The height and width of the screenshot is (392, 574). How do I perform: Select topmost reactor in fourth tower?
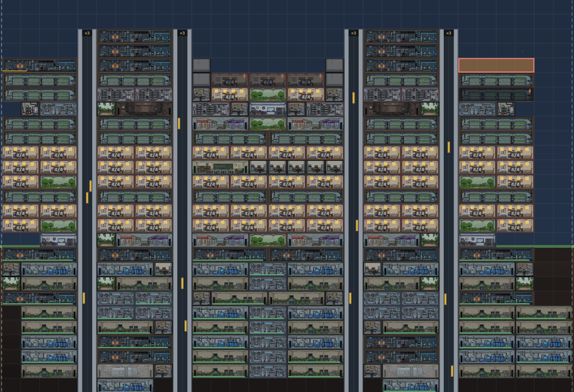coord(401,36)
